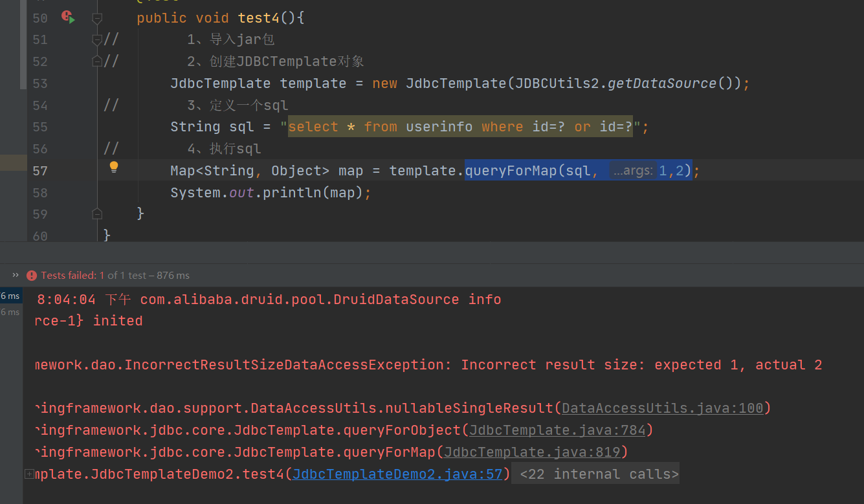Viewport: 864px width, 504px height.
Task: Open the JdbcTemplateDemo2.java:57 link
Action: [x=397, y=474]
